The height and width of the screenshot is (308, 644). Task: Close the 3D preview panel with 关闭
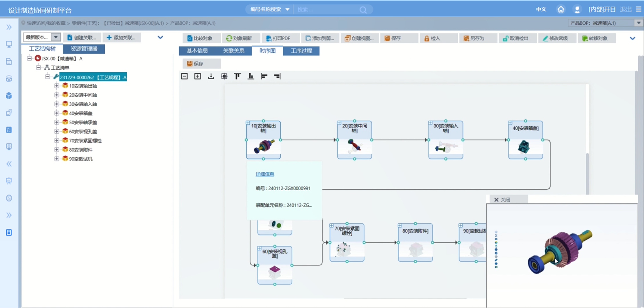click(x=502, y=200)
